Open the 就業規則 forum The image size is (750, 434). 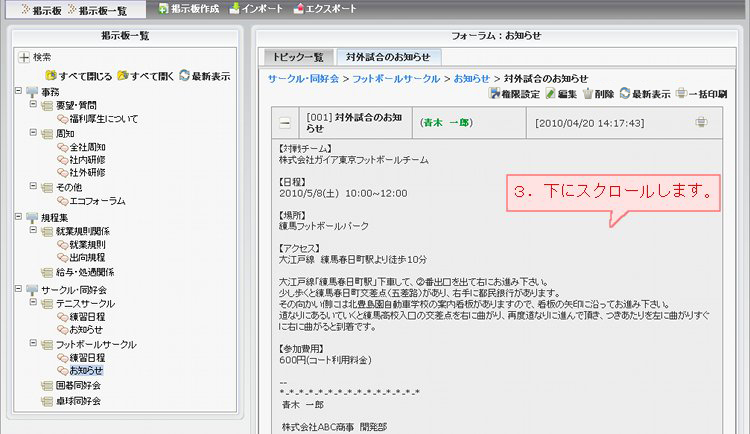(88, 245)
